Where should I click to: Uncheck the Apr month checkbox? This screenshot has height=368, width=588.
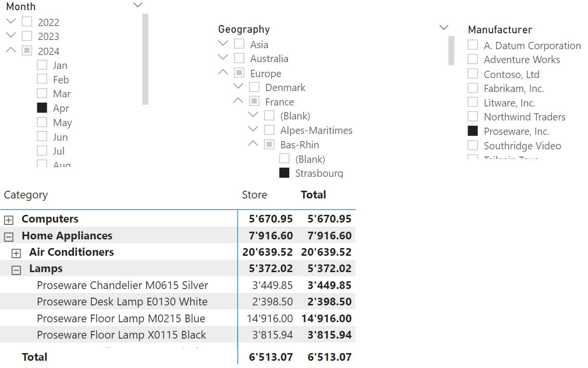click(x=42, y=108)
